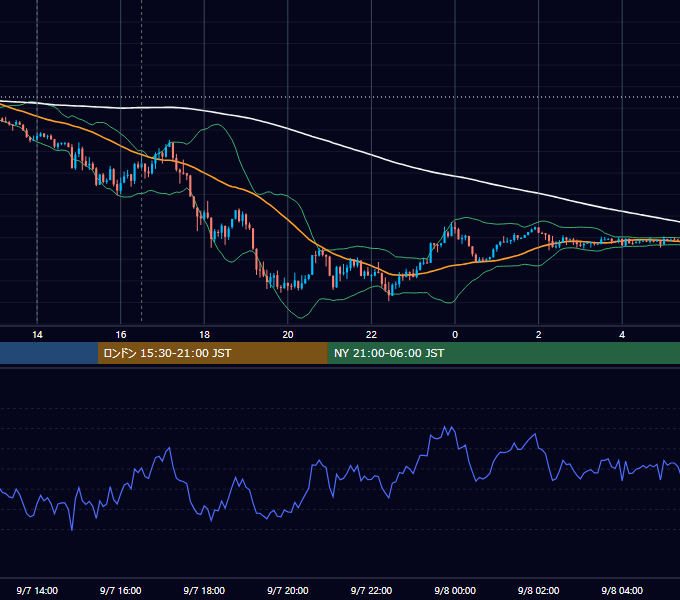The image size is (680, 600).
Task: Click the 4 hour axis label
Action: tap(622, 335)
